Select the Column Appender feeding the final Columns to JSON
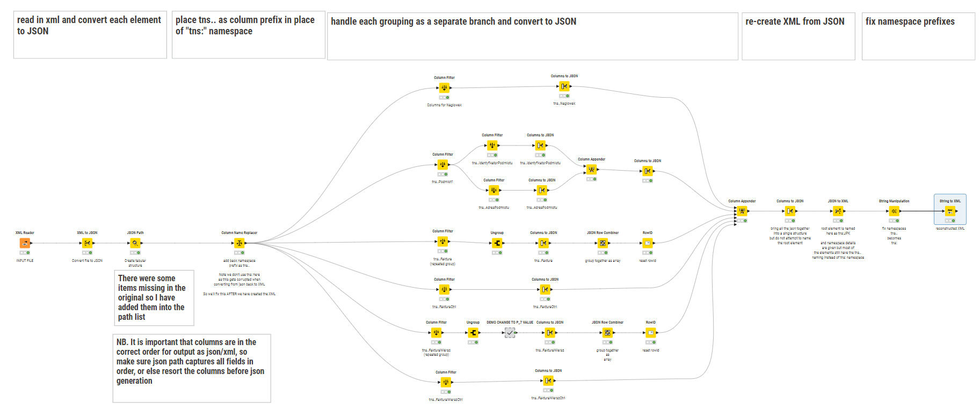 (742, 211)
